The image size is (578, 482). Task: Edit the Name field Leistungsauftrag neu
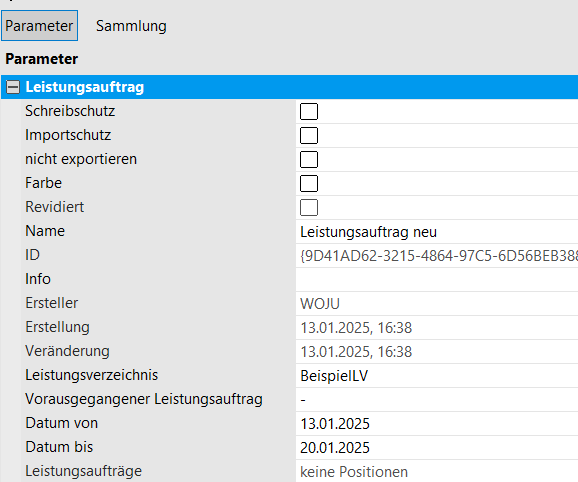tap(437, 232)
